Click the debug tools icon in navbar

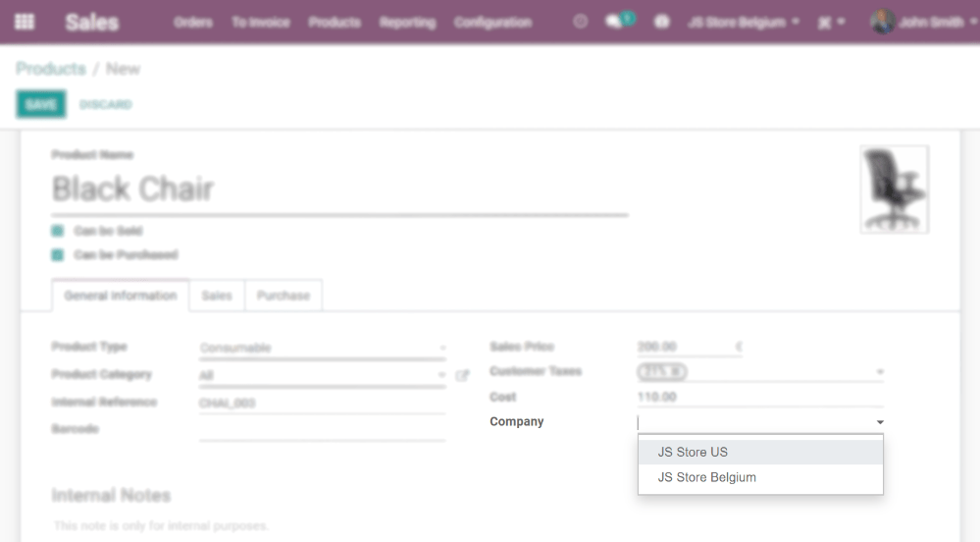(x=825, y=22)
